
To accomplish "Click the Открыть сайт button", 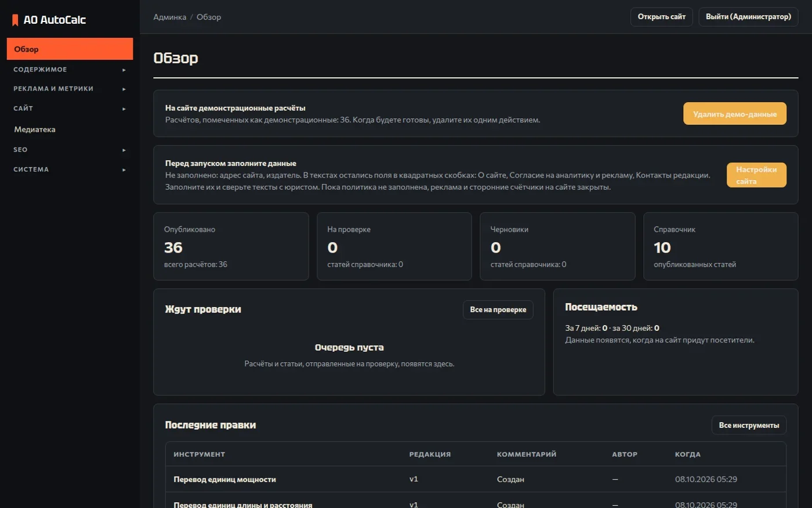I will [x=661, y=17].
